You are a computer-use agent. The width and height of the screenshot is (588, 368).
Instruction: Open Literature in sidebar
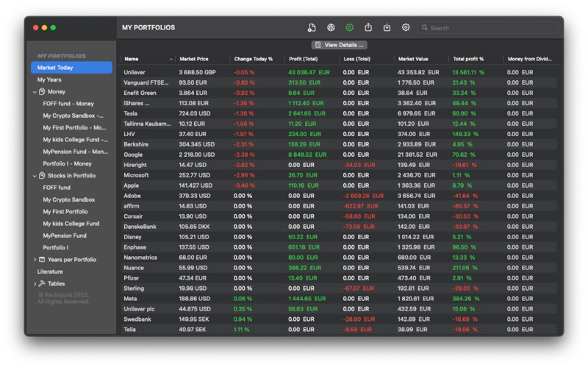coord(50,272)
